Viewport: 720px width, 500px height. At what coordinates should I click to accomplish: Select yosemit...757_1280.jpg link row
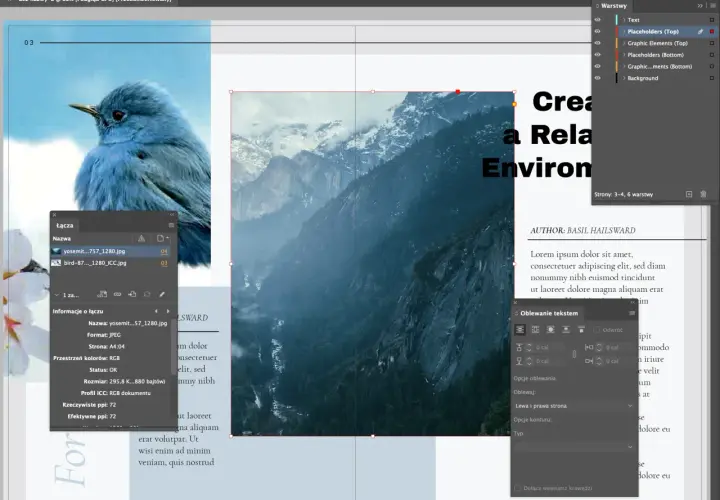110,251
